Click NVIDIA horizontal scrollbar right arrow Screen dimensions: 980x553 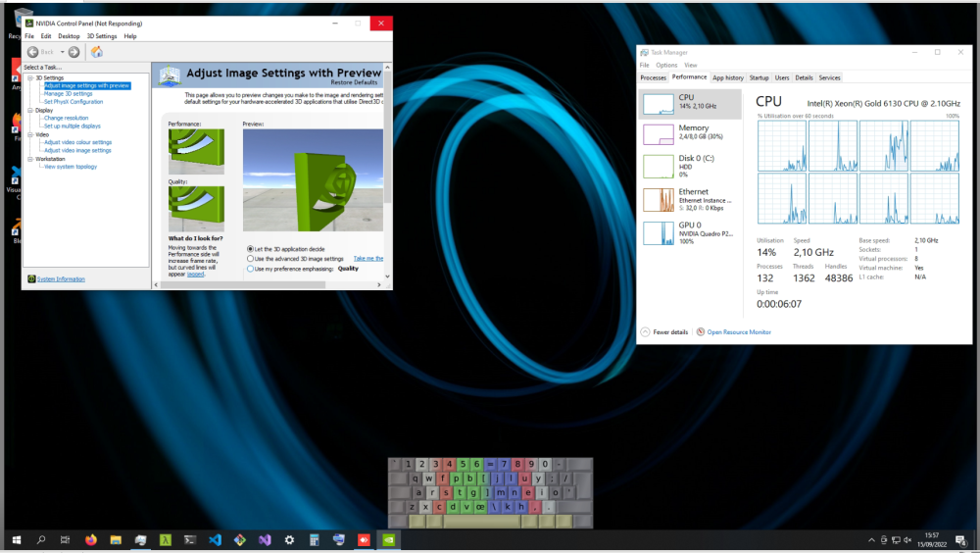[378, 284]
